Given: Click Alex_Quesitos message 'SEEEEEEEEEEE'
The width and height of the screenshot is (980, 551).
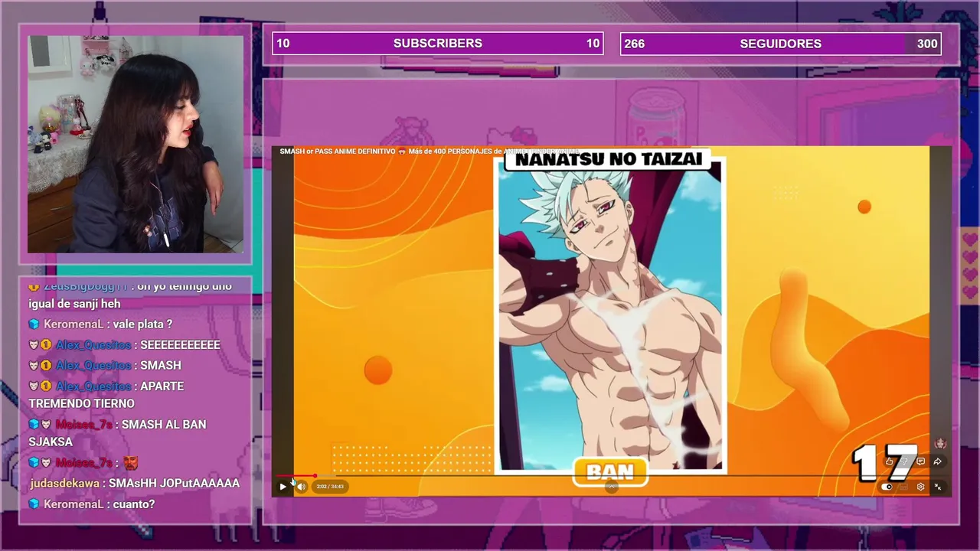Looking at the screenshot, I should pos(180,345).
